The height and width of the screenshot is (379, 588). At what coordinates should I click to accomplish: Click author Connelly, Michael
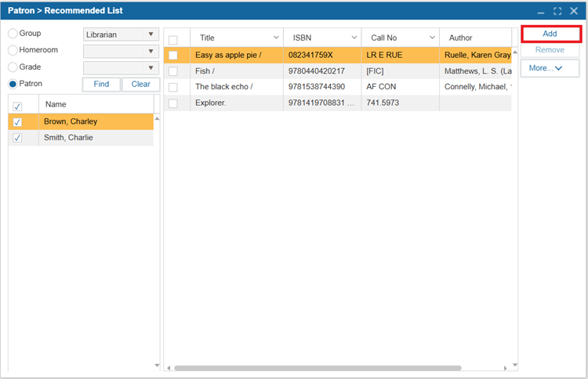477,86
